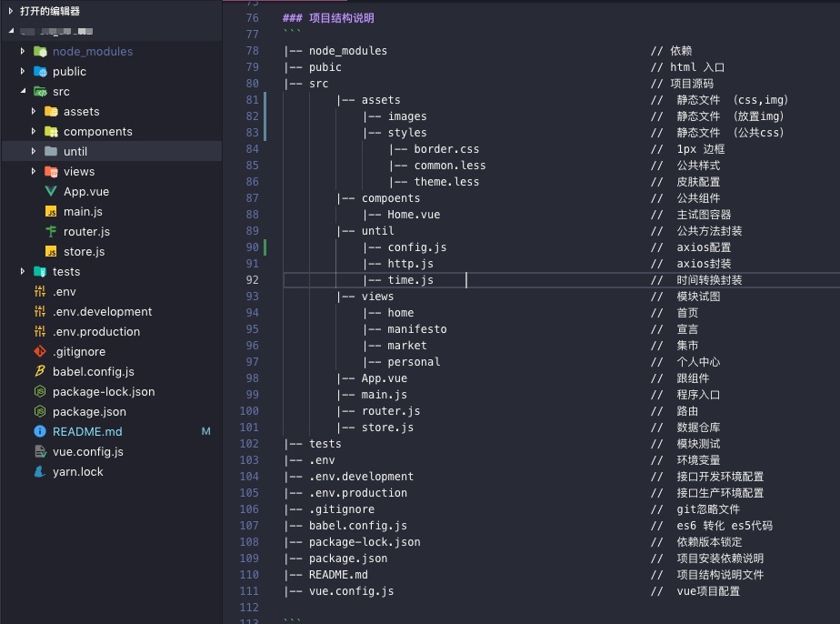The width and height of the screenshot is (840, 624).
Task: Open main.js in the file tree
Action: tap(83, 212)
